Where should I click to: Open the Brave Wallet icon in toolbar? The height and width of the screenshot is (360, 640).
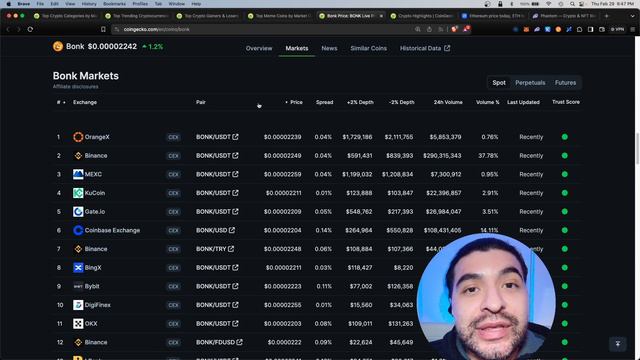(602, 29)
